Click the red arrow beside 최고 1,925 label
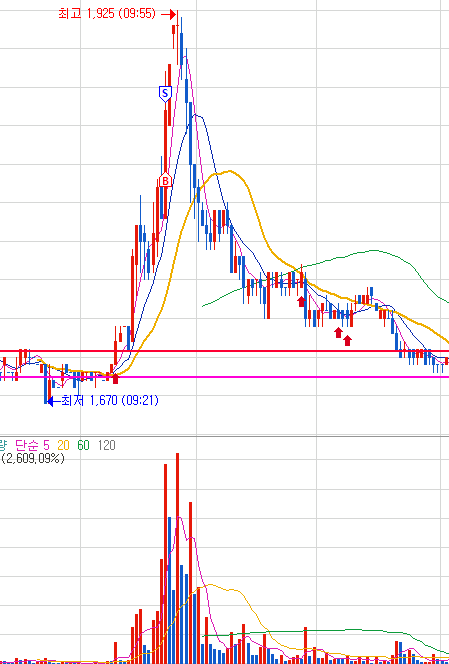 tap(169, 14)
